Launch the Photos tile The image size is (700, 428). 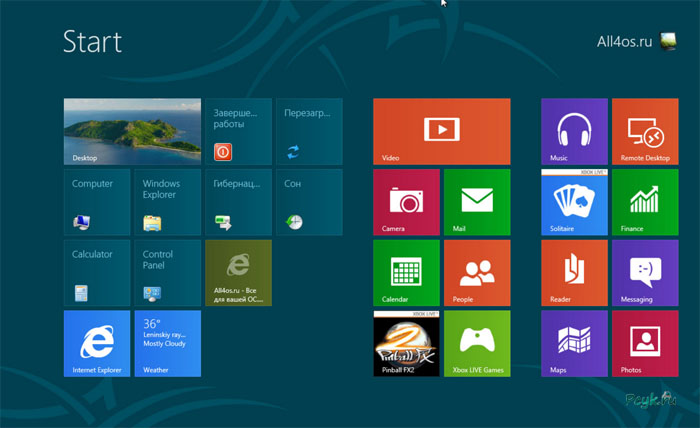645,344
